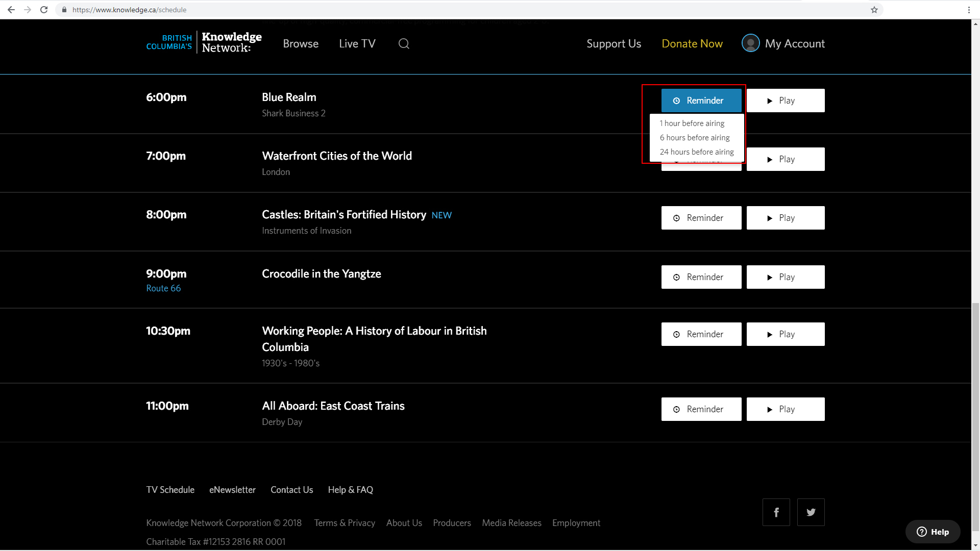Viewport: 980px width, 551px height.
Task: Open Terms & Privacy link
Action: pos(345,523)
